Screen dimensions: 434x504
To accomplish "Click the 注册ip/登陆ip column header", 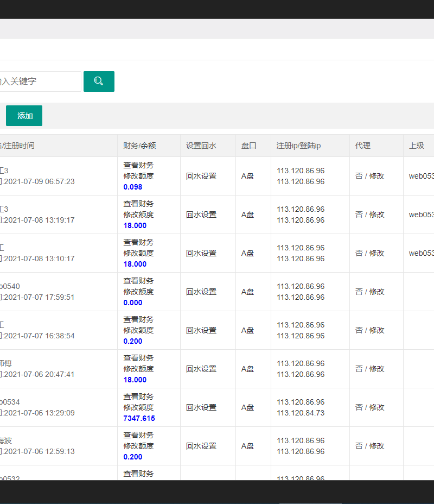I will [298, 146].
